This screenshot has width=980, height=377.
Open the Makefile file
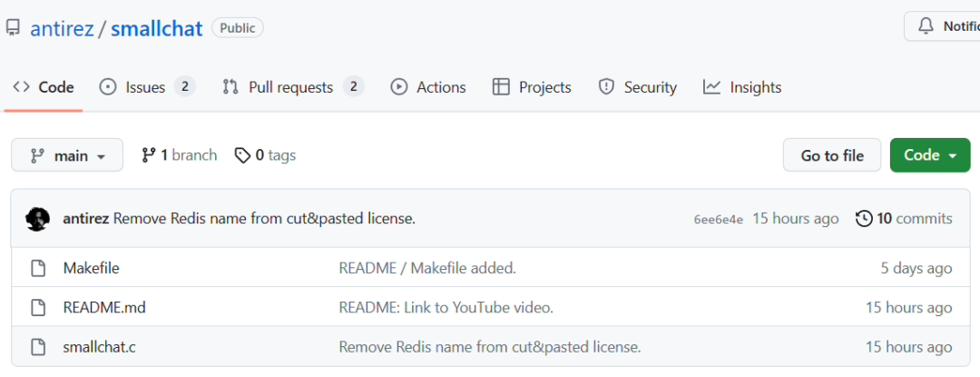click(x=92, y=268)
